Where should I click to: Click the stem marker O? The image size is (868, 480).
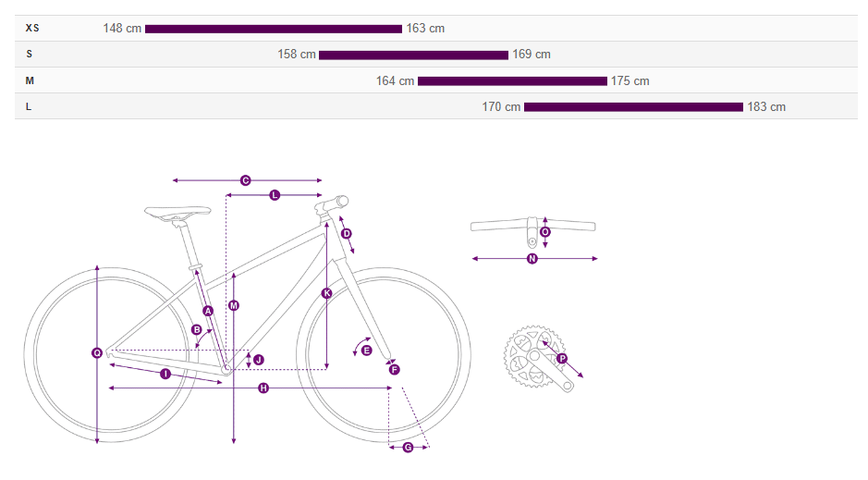click(x=544, y=232)
